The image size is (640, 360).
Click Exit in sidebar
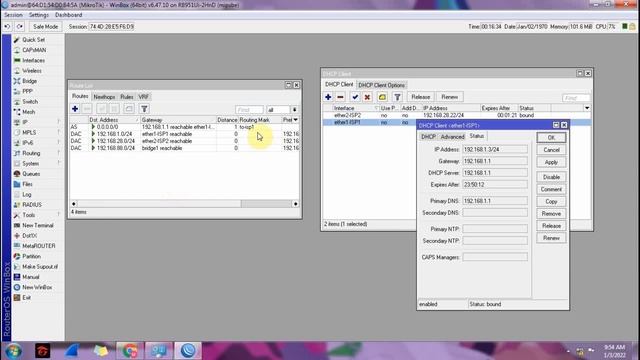pyautogui.click(x=27, y=298)
